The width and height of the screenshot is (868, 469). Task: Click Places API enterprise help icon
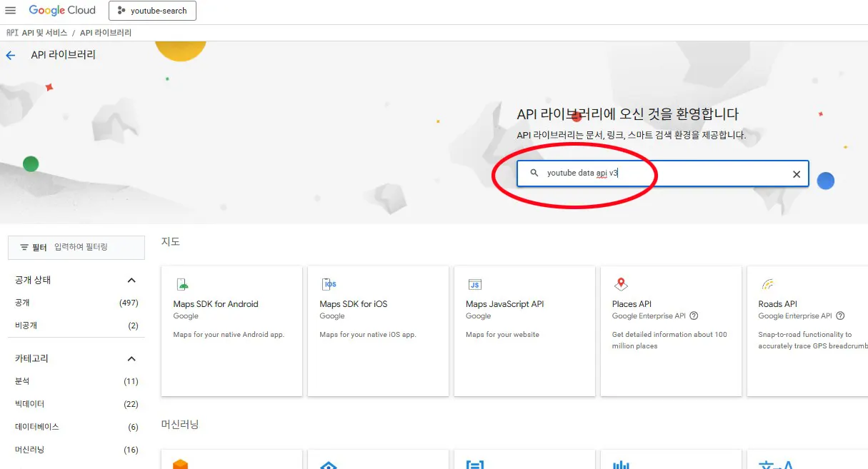[x=694, y=316]
